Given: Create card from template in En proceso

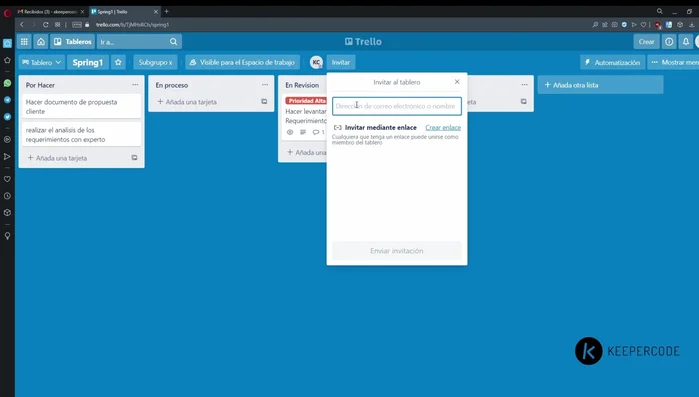Looking at the screenshot, I should [x=264, y=102].
